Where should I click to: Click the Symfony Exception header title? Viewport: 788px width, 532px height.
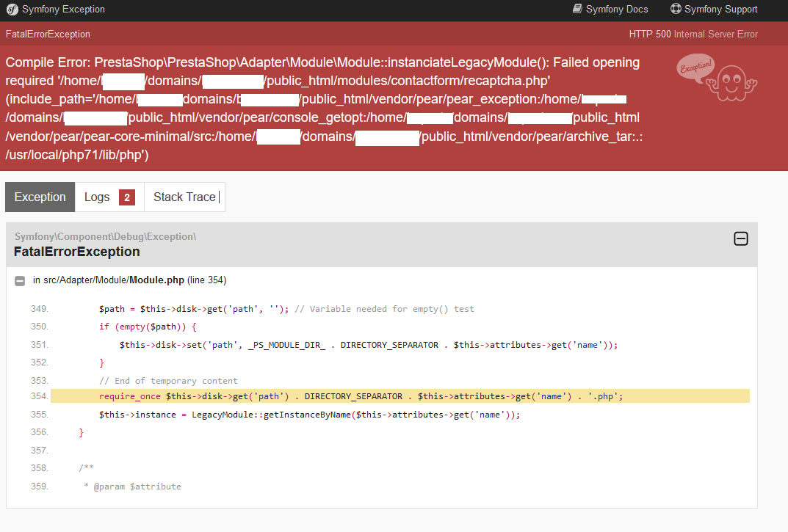[63, 9]
